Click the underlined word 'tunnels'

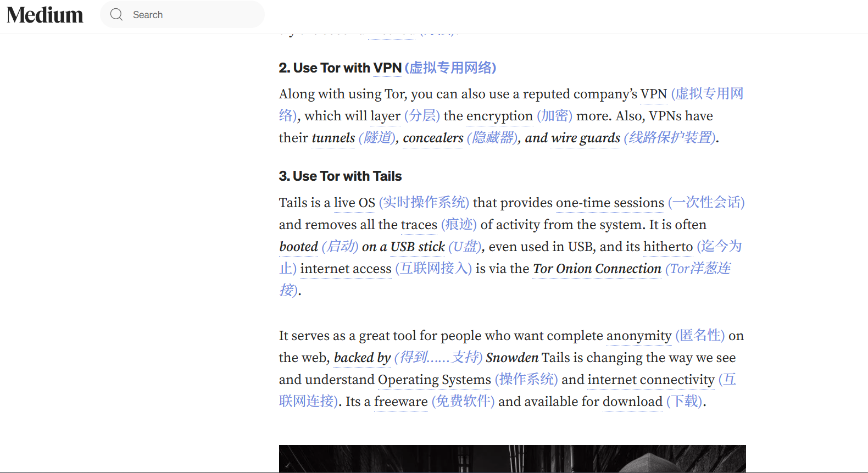point(333,138)
